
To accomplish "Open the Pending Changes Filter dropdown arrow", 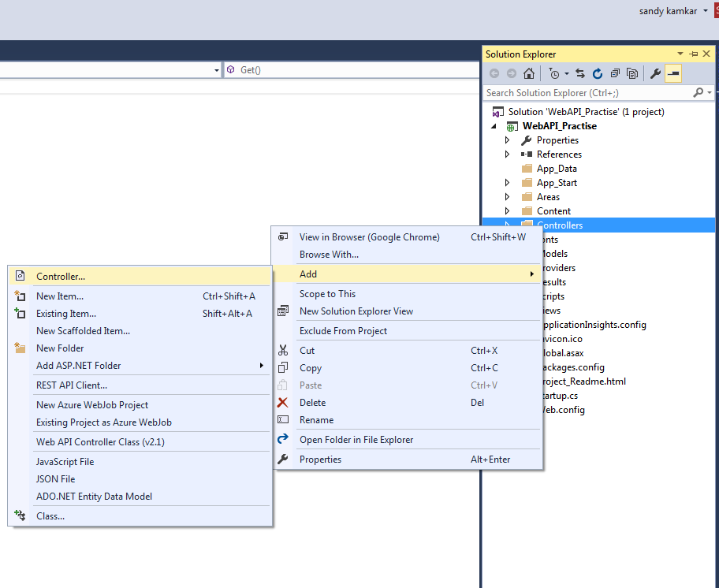I will pyautogui.click(x=567, y=73).
